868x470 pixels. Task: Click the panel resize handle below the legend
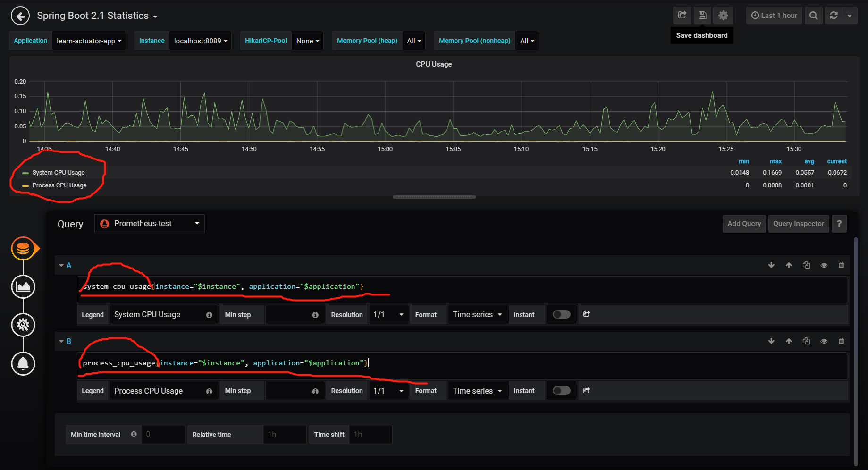(434, 197)
